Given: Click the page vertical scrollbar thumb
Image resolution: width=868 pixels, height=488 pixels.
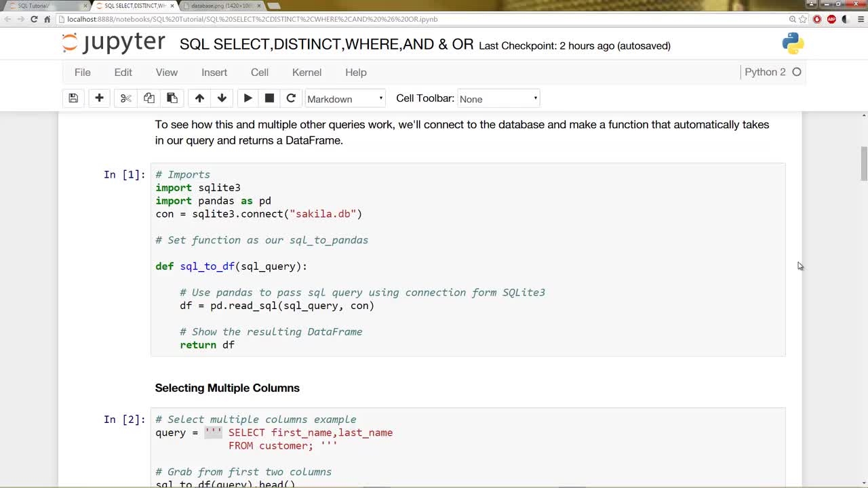Looking at the screenshot, I should tap(864, 163).
